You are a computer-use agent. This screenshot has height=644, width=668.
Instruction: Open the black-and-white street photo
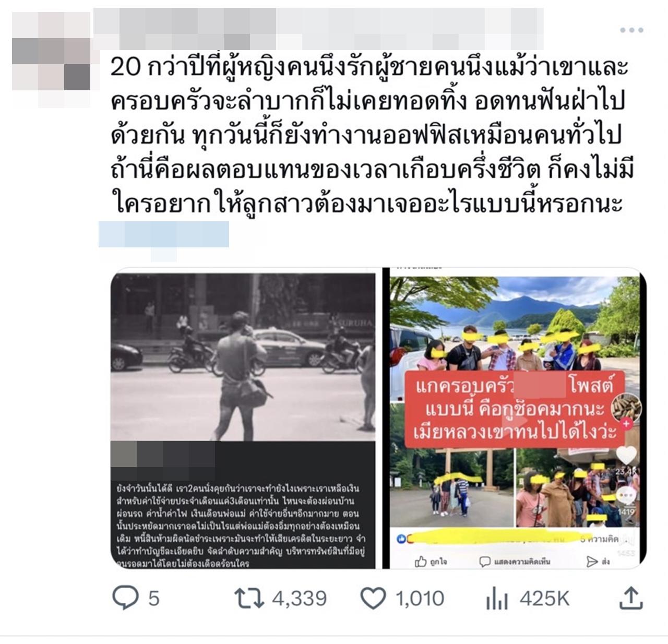click(x=243, y=419)
